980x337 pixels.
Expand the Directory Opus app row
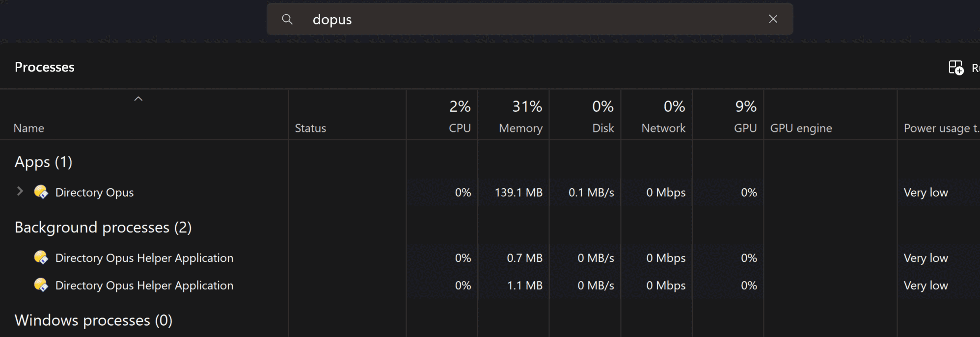tap(20, 191)
